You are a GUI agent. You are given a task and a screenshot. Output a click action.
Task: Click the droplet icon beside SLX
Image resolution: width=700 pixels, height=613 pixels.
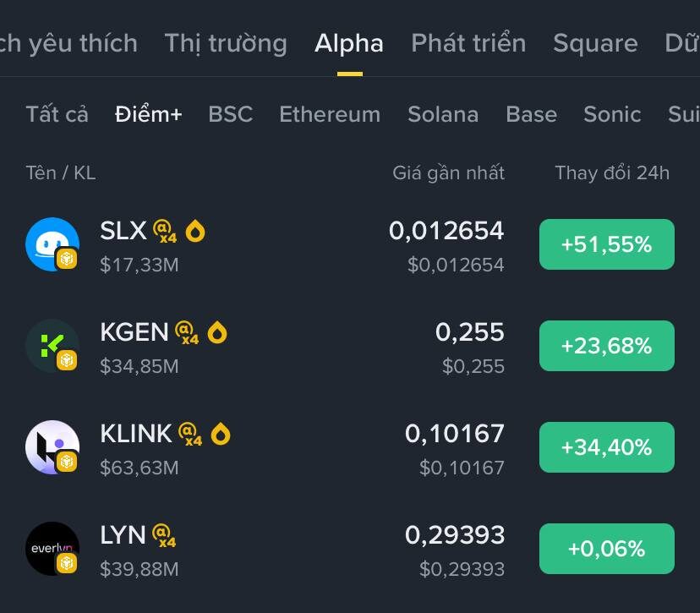pos(195,230)
